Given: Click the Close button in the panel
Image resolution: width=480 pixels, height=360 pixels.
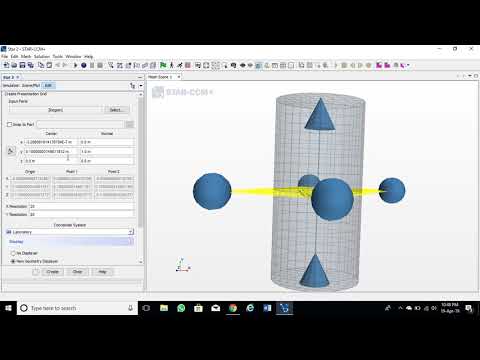Looking at the screenshot, I should pyautogui.click(x=77, y=272).
